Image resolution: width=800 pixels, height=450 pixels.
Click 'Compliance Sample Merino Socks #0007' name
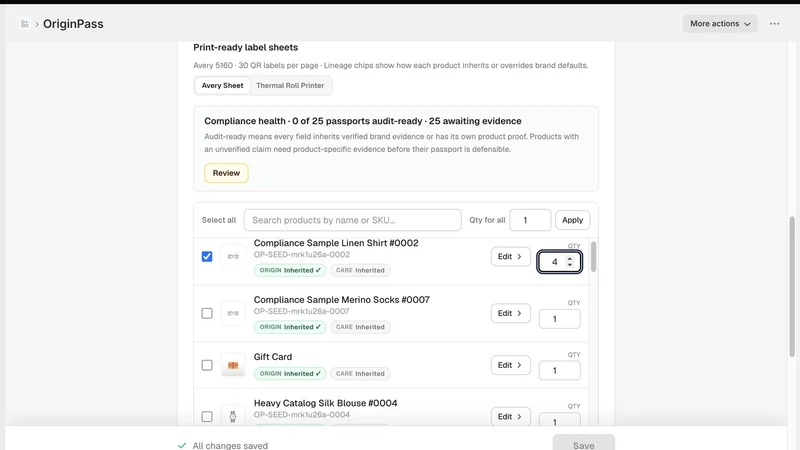pyautogui.click(x=341, y=300)
